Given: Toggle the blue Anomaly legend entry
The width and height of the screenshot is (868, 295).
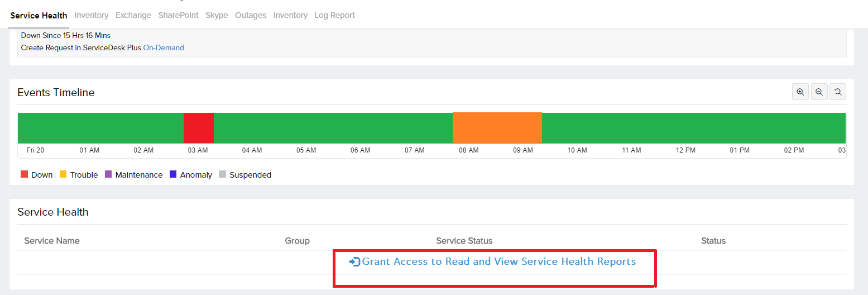Looking at the screenshot, I should pyautogui.click(x=191, y=175).
